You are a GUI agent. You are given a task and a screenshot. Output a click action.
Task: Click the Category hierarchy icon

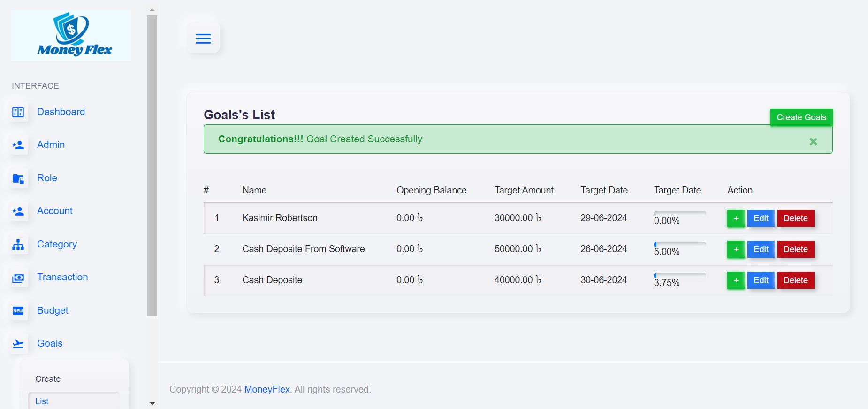tap(18, 245)
